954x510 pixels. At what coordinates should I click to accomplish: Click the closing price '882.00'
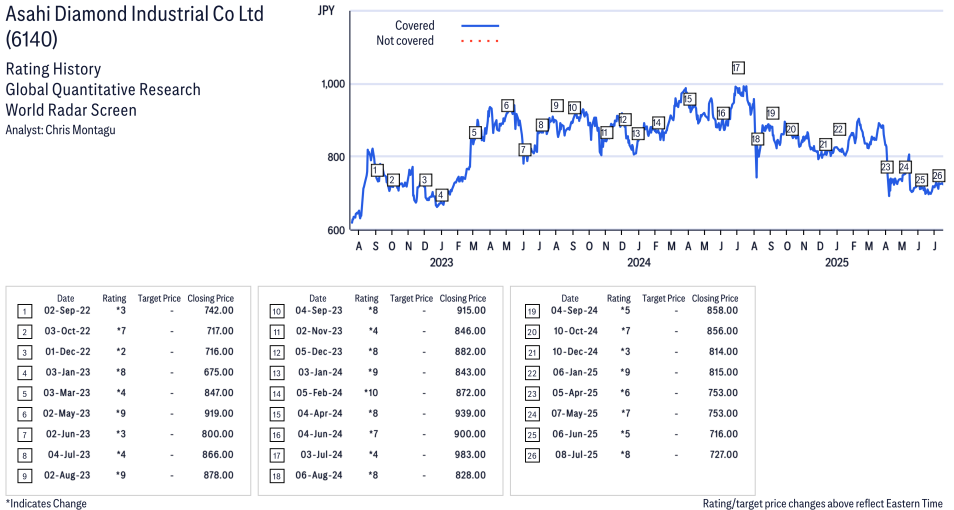click(x=471, y=352)
